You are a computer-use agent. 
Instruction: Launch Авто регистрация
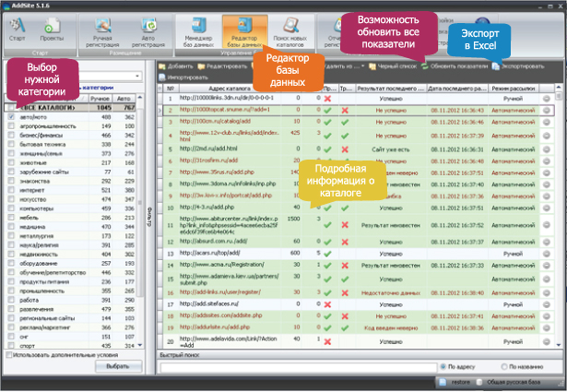[x=148, y=32]
